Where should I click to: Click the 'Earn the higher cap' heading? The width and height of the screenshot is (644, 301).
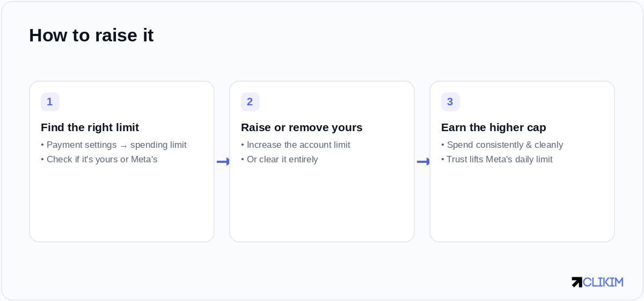(x=494, y=127)
